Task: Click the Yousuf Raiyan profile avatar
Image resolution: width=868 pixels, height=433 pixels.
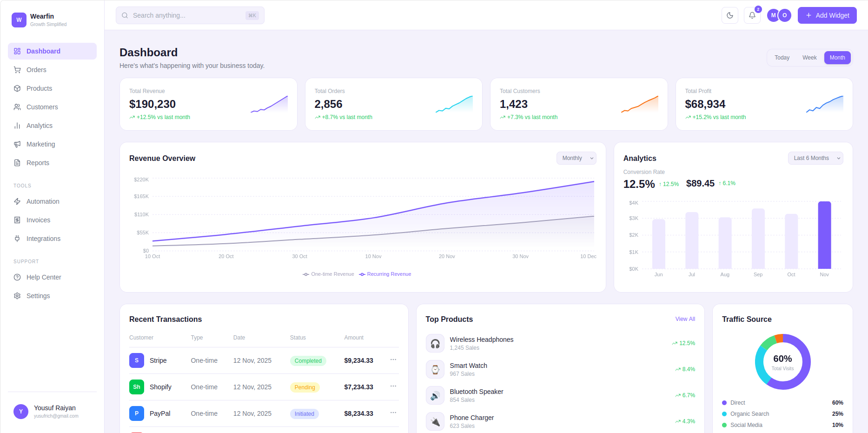Action: click(x=21, y=412)
